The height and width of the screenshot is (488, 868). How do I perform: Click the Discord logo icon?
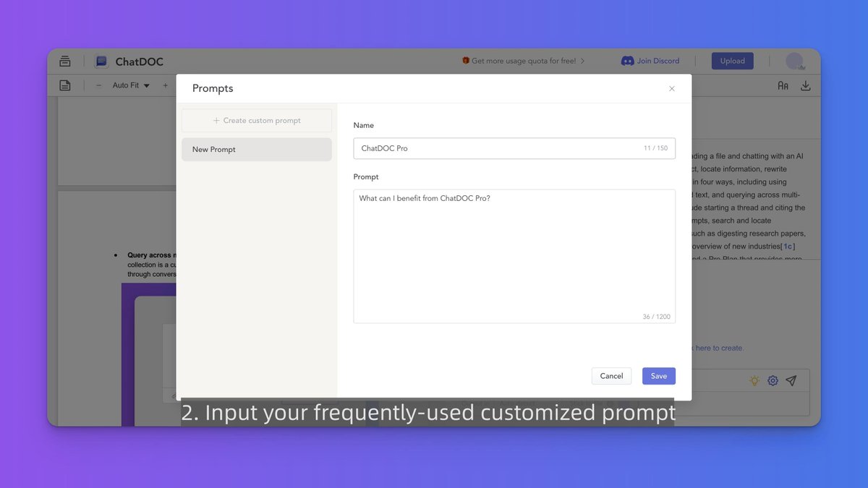coord(628,61)
